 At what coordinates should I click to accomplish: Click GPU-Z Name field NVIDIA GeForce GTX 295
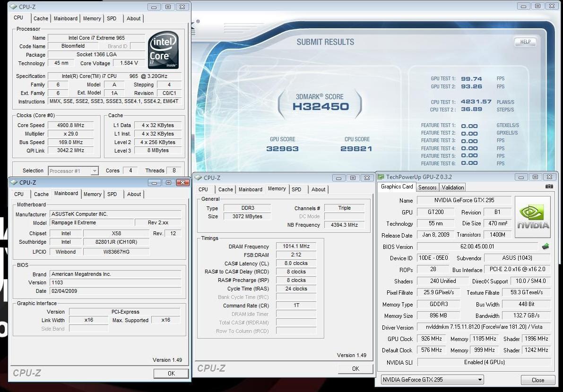tap(464, 200)
